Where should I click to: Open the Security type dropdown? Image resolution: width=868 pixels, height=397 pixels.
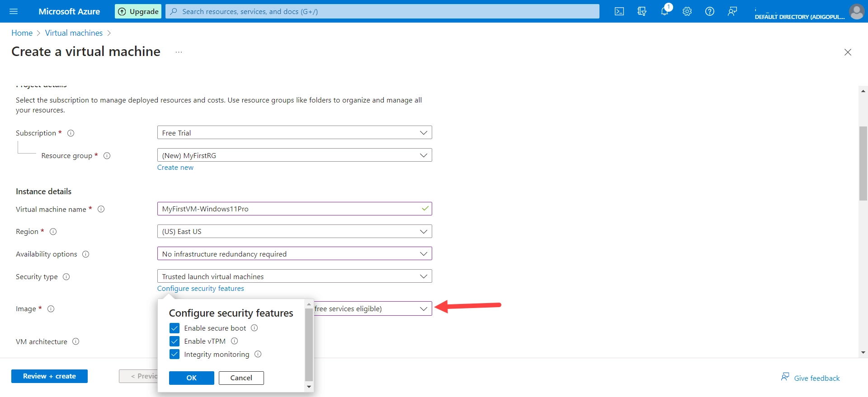295,276
